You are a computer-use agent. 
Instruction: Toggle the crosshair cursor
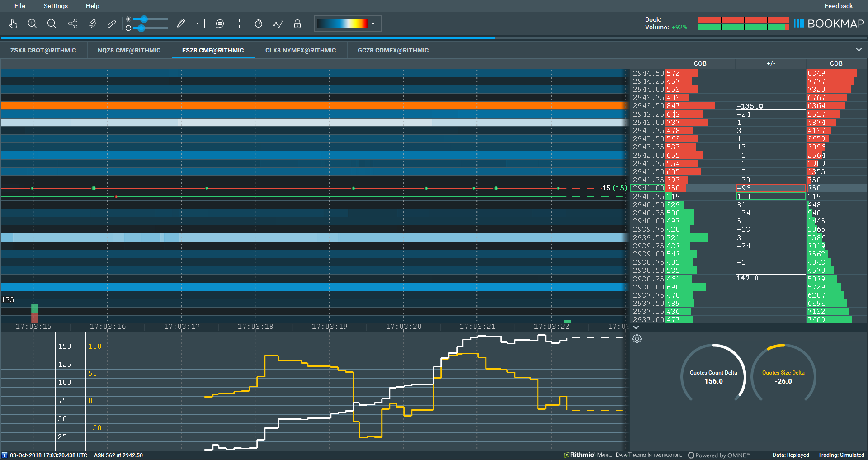(x=239, y=24)
